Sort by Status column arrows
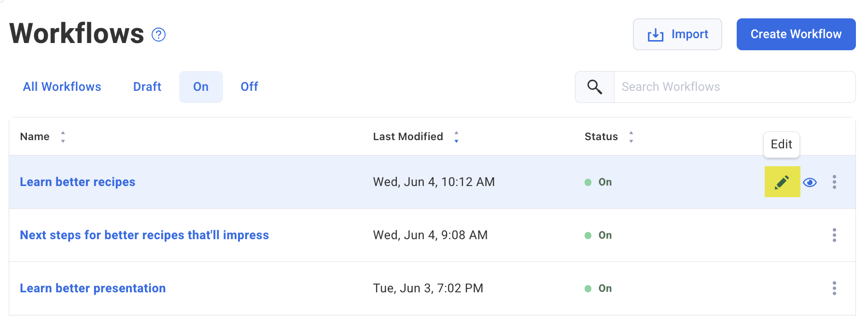The width and height of the screenshot is (868, 316). (x=631, y=137)
